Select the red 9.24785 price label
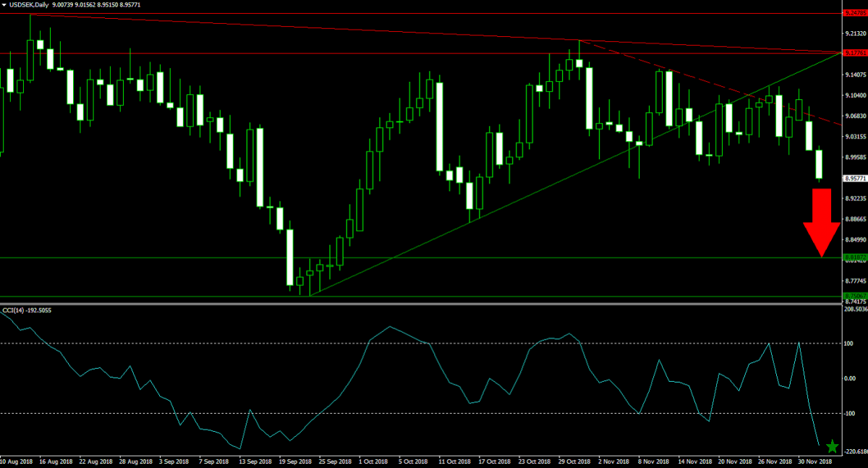This screenshot has width=868, height=468. [x=855, y=13]
